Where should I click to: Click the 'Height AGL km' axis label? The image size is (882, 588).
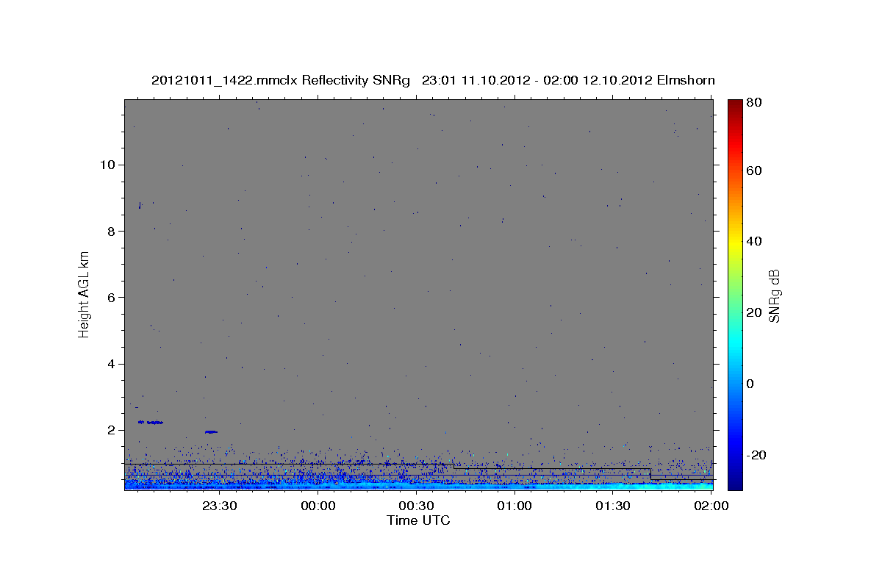point(85,294)
